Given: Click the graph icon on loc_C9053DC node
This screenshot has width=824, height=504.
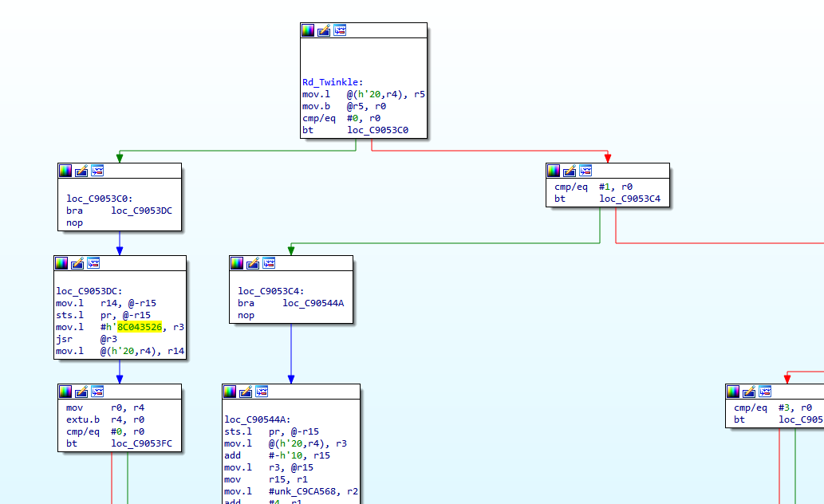Looking at the screenshot, I should click(x=93, y=263).
